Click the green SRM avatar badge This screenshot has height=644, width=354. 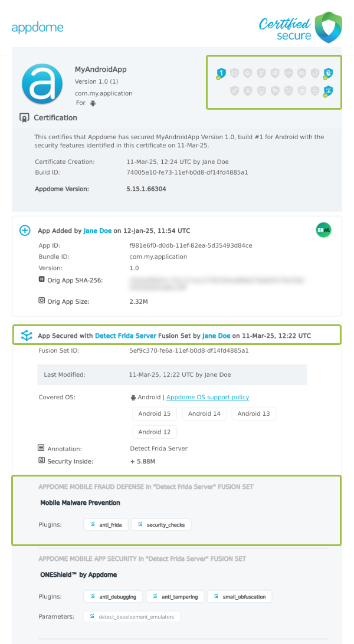click(323, 231)
